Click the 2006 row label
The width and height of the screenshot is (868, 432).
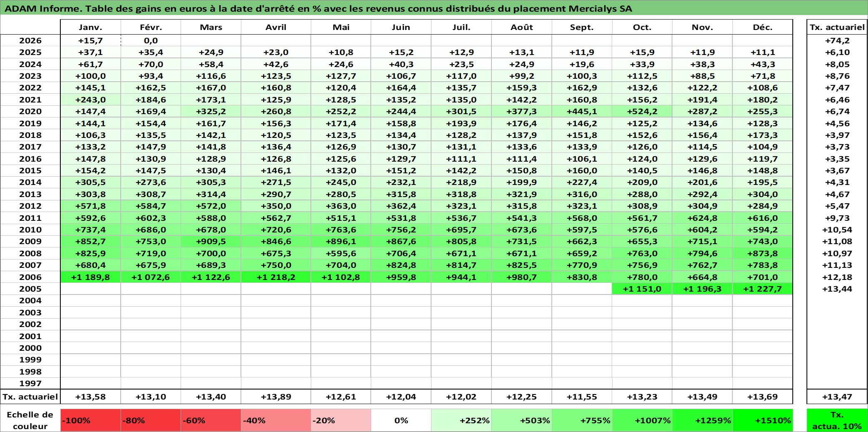tap(30, 277)
